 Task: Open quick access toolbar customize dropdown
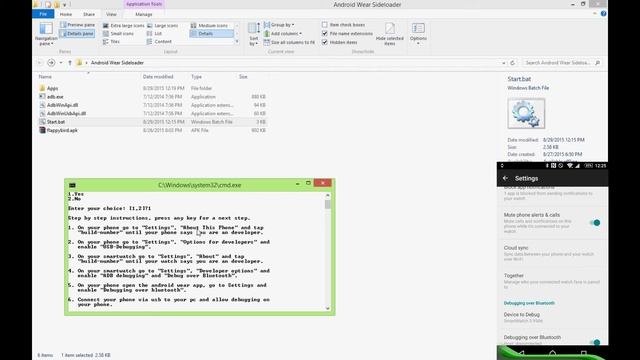coord(64,4)
